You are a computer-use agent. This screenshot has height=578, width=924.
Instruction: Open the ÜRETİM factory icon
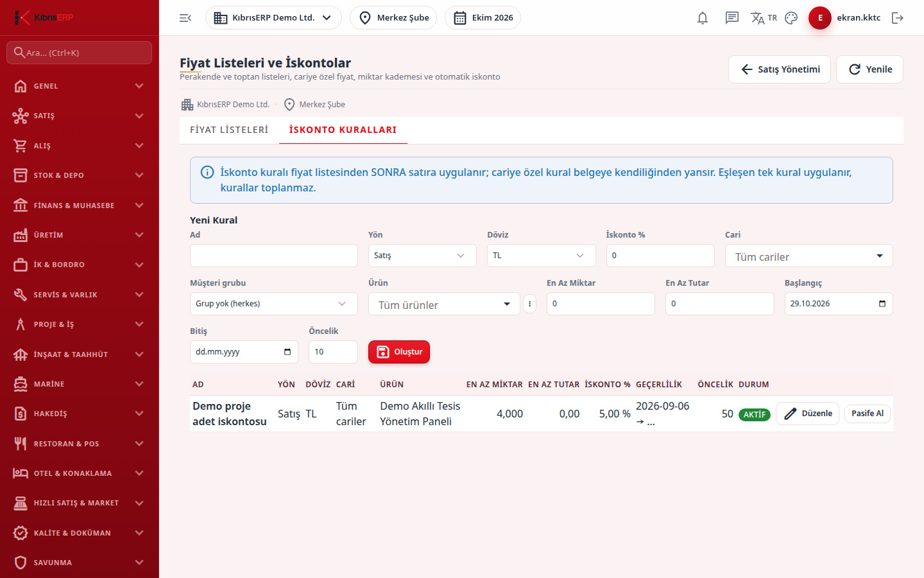21,235
